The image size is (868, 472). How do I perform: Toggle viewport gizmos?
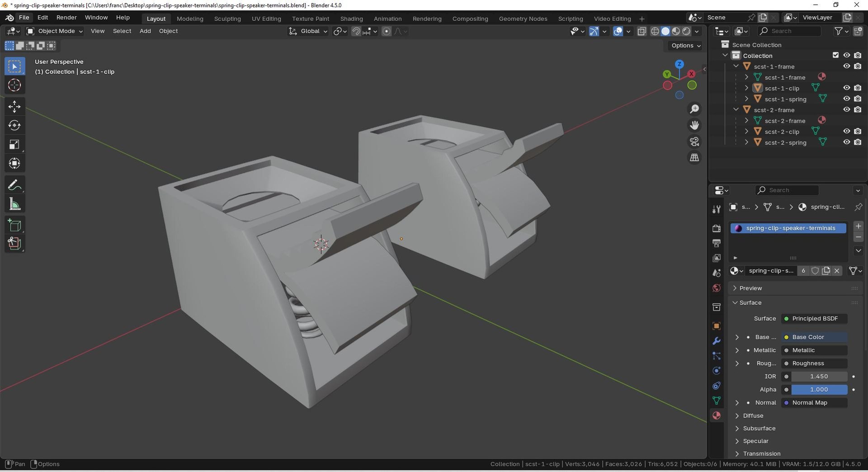click(x=594, y=31)
